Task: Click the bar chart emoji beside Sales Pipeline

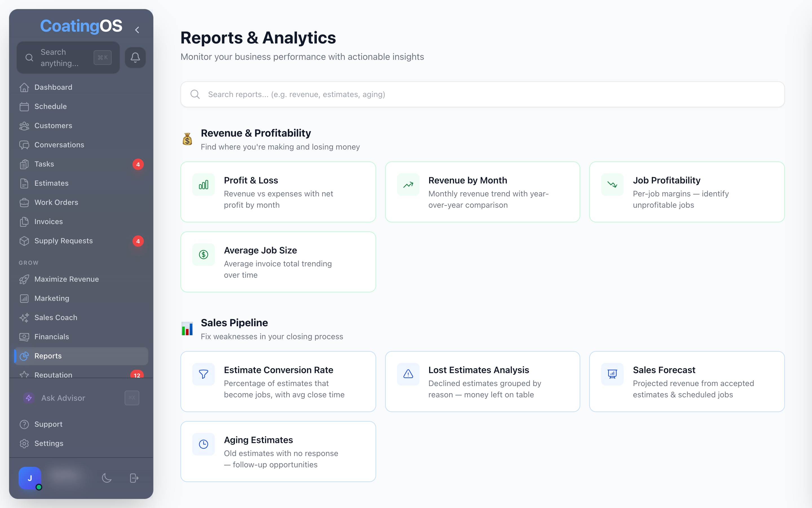Action: pos(187,329)
